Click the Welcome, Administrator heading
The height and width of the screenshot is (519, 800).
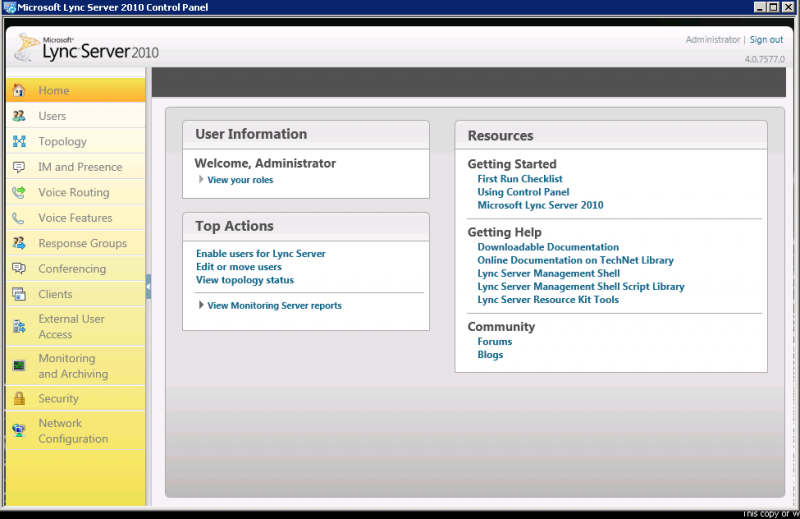pos(265,163)
